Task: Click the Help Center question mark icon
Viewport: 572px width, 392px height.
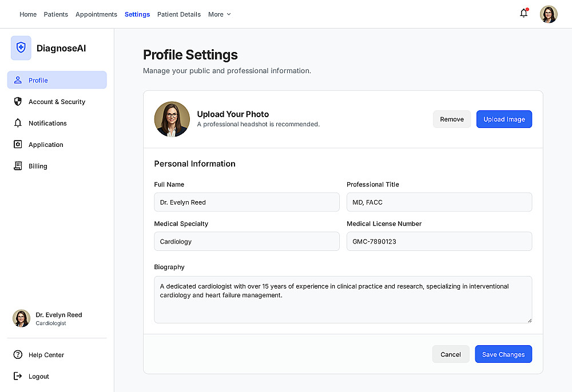Action: [x=18, y=355]
